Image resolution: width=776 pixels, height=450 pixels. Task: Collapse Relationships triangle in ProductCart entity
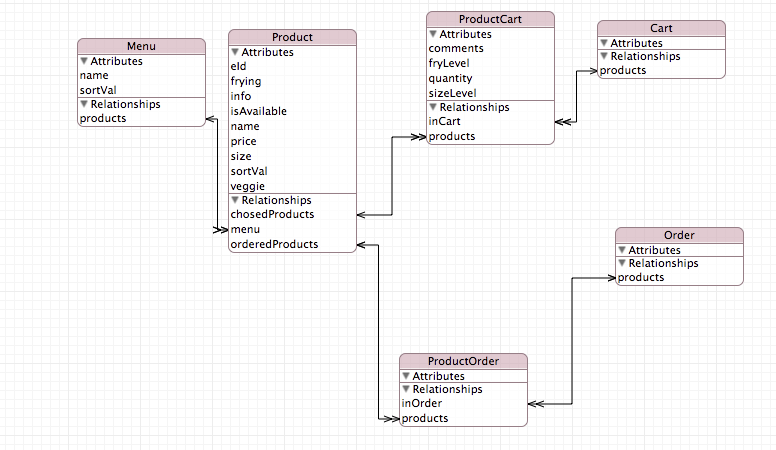(x=433, y=107)
